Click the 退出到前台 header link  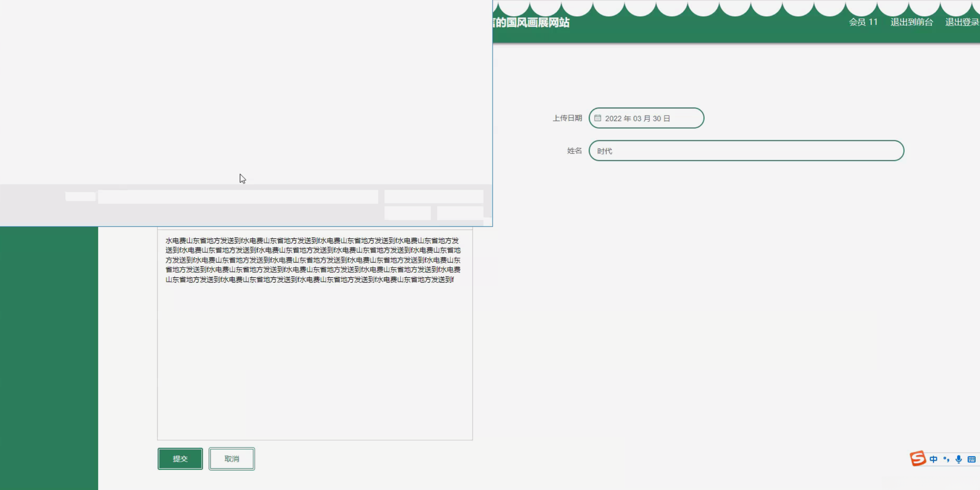[x=912, y=22]
